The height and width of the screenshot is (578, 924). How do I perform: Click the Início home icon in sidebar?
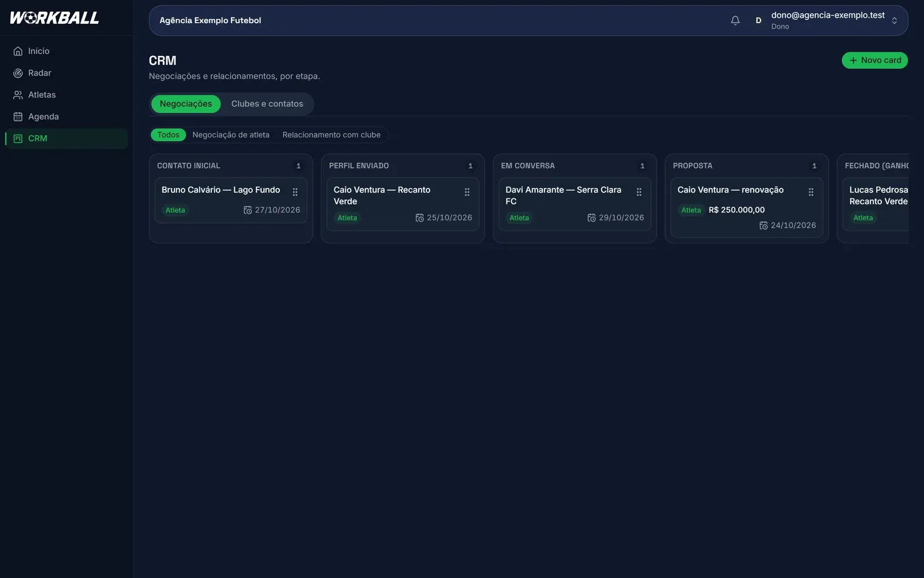18,51
